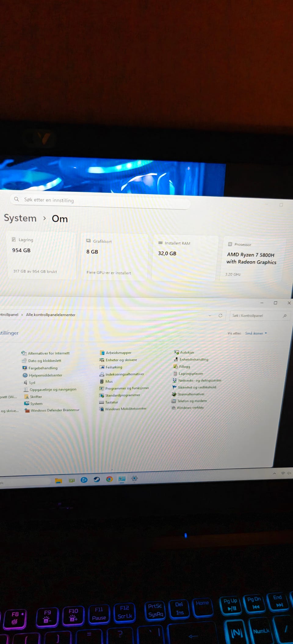
Task: Open Tastatur keyboard icon
Action: point(102,402)
